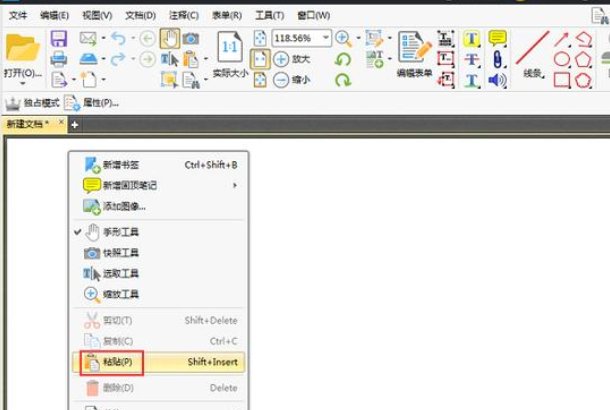
Task: Select the Oval shape tool
Action: [x=562, y=60]
